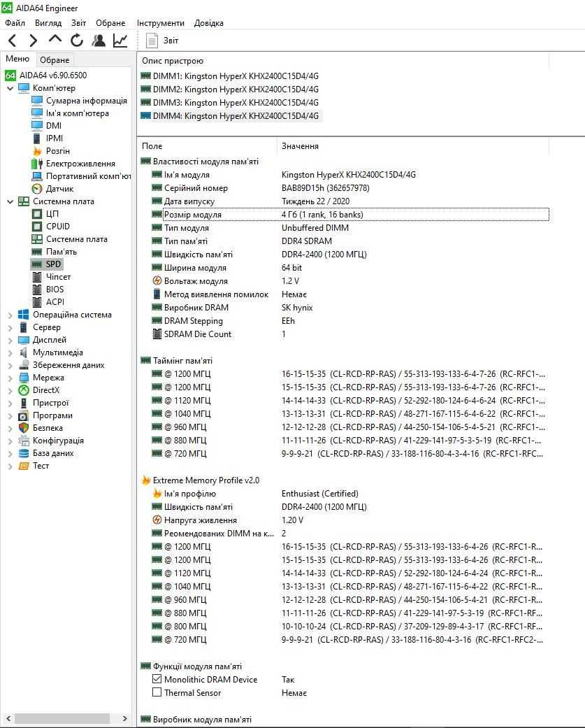
Task: Click the flame icon beside Extreme Memory Profile v2.0
Action: (145, 480)
